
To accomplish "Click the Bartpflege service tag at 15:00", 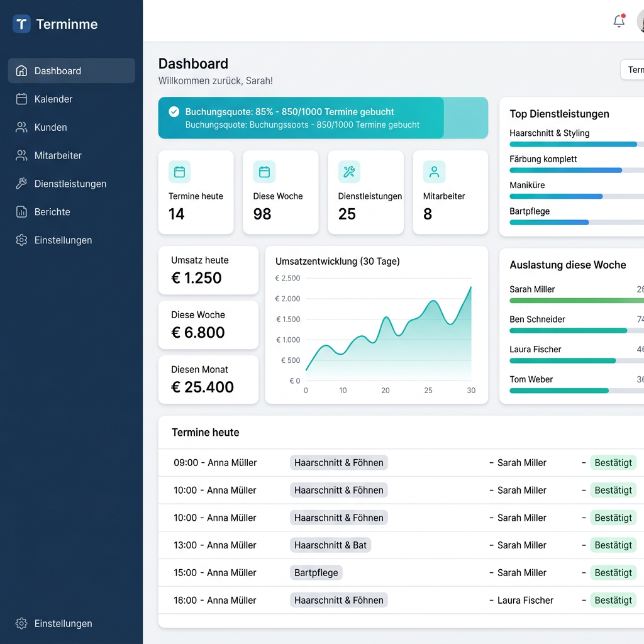I will tap(316, 573).
